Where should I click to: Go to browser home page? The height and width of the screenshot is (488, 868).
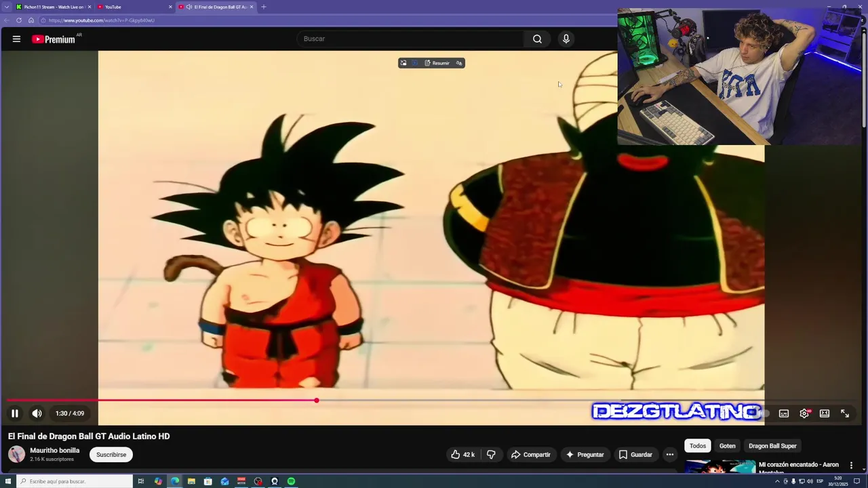31,20
